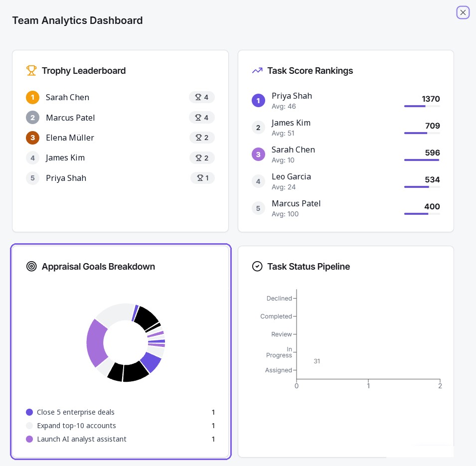Click Priya Shah's rank 5 leaderboard badge

[32, 178]
